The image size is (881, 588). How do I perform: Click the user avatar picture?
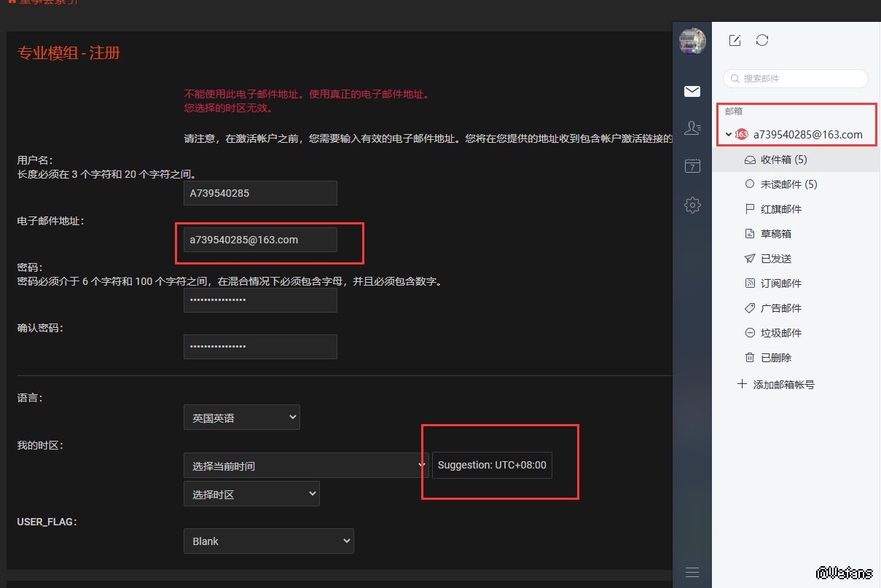[x=692, y=41]
